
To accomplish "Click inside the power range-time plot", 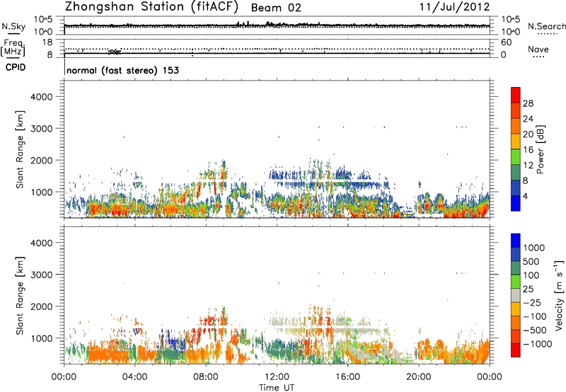I will (277, 149).
